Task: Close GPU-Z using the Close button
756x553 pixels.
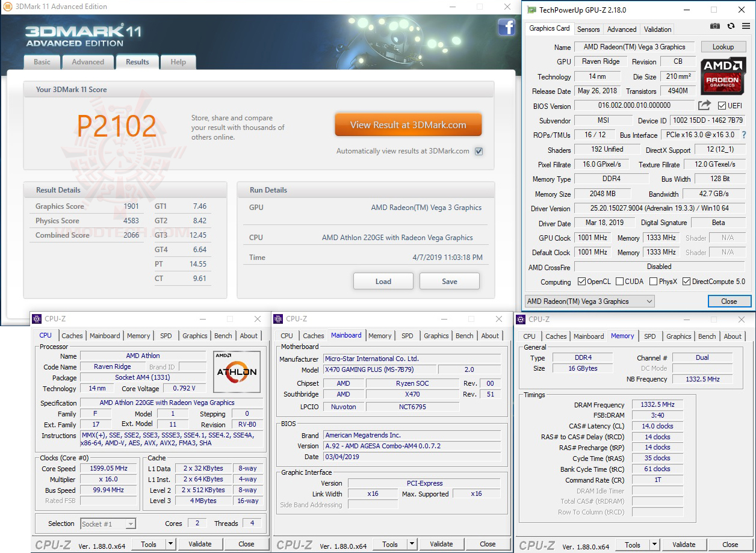Action: coord(729,301)
